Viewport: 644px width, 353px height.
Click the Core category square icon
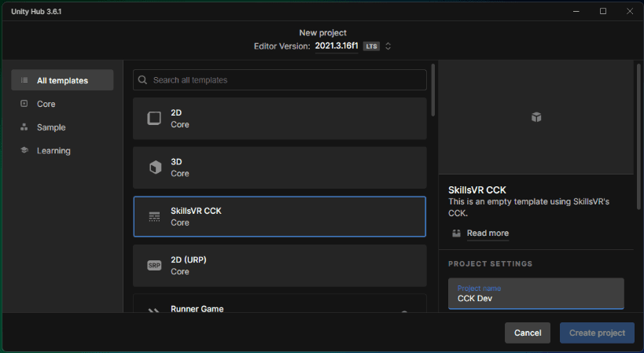[x=24, y=104]
